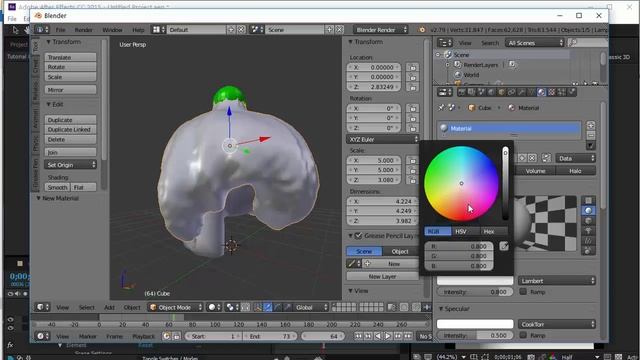Switch color picker to HSV mode
The image size is (640, 360).
(465, 231)
